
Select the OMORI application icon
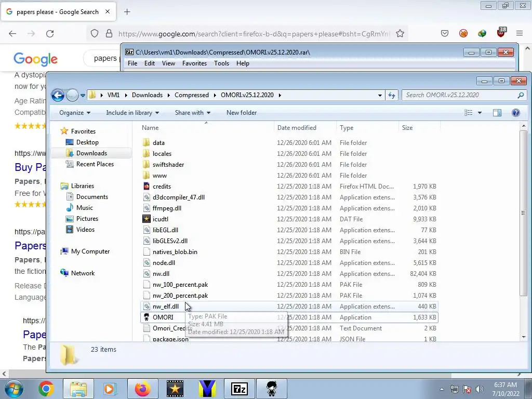click(146, 317)
